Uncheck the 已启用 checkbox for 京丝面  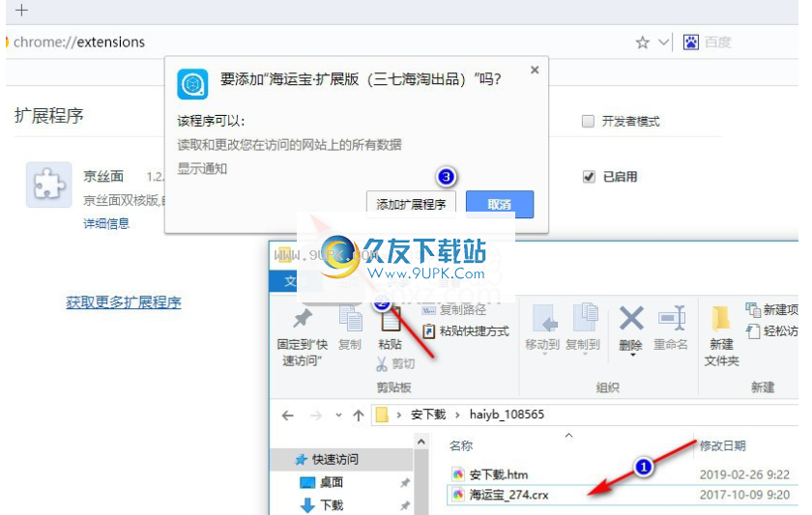pyautogui.click(x=589, y=177)
